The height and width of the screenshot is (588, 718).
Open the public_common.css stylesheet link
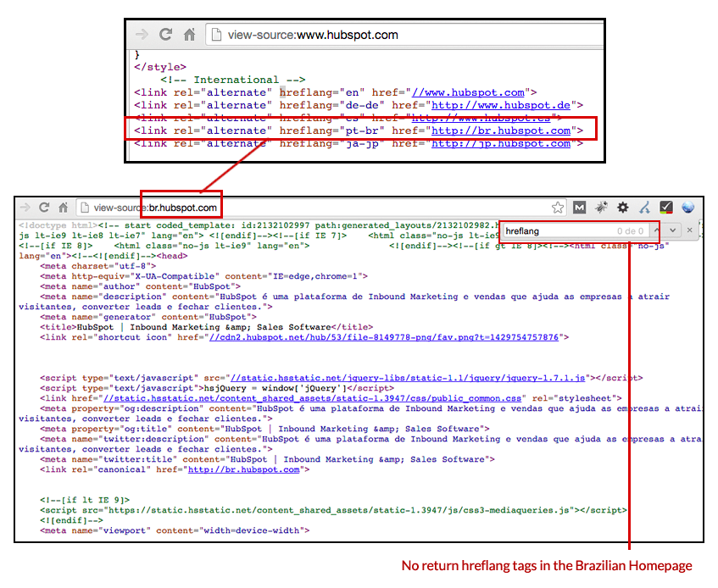point(312,398)
